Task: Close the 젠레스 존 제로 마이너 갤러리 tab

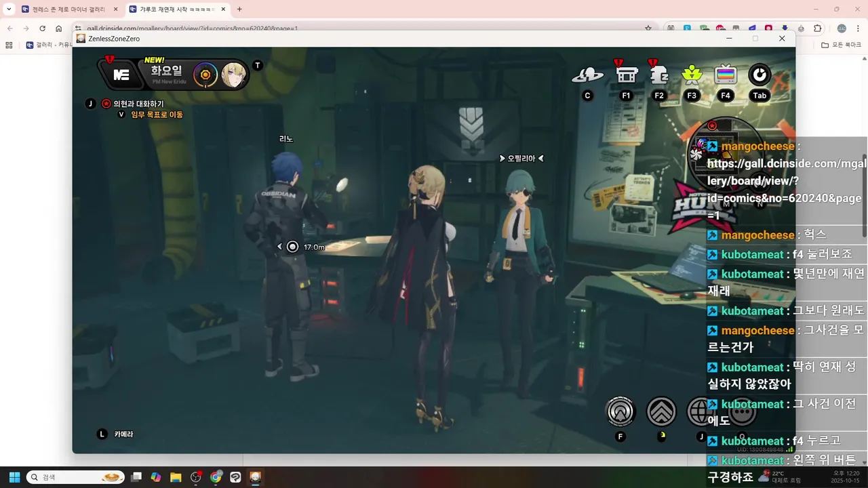Action: click(115, 9)
